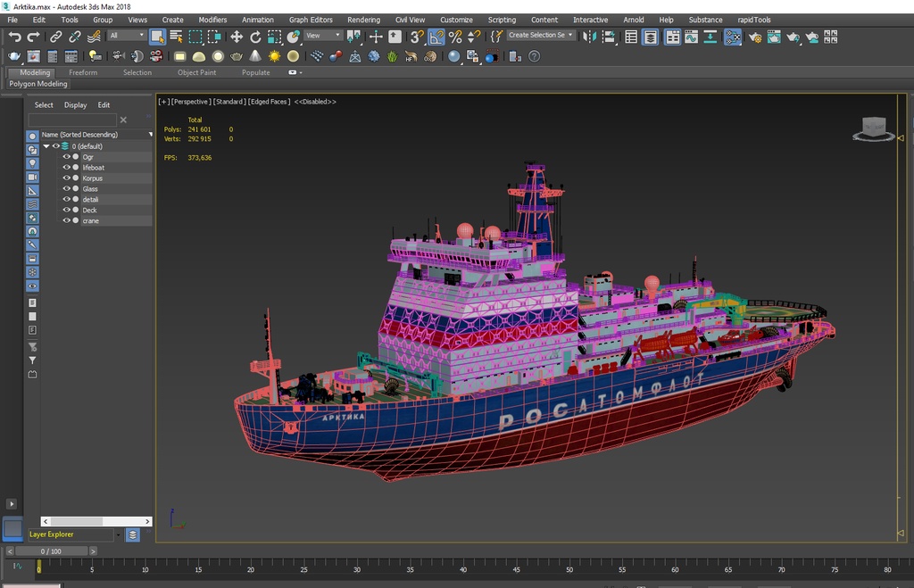Click the scene explorer search field
The image size is (914, 588).
pyautogui.click(x=72, y=120)
